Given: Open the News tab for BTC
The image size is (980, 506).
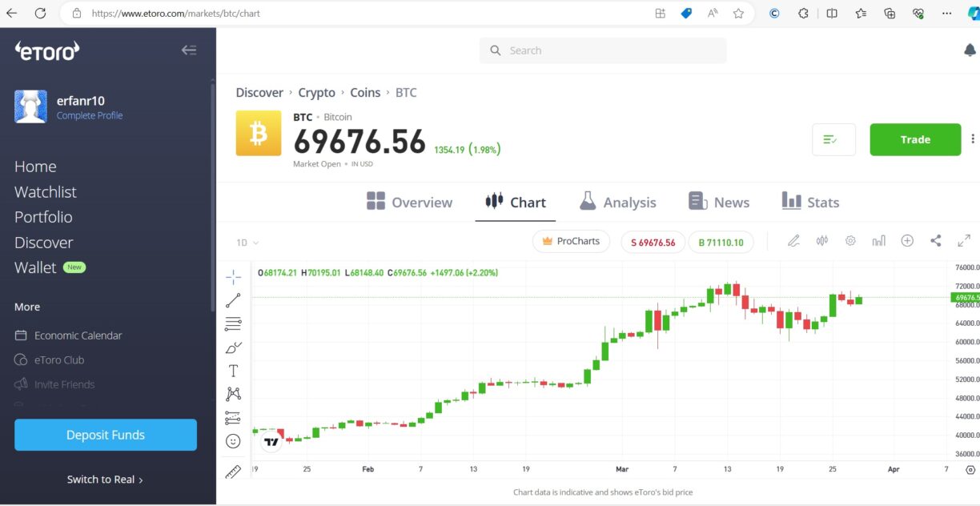Looking at the screenshot, I should (x=718, y=202).
